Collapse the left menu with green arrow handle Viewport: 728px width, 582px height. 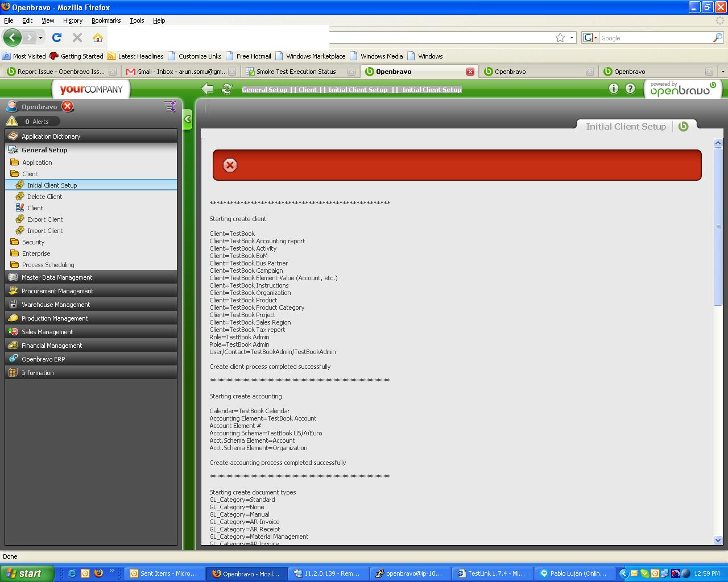pos(187,119)
